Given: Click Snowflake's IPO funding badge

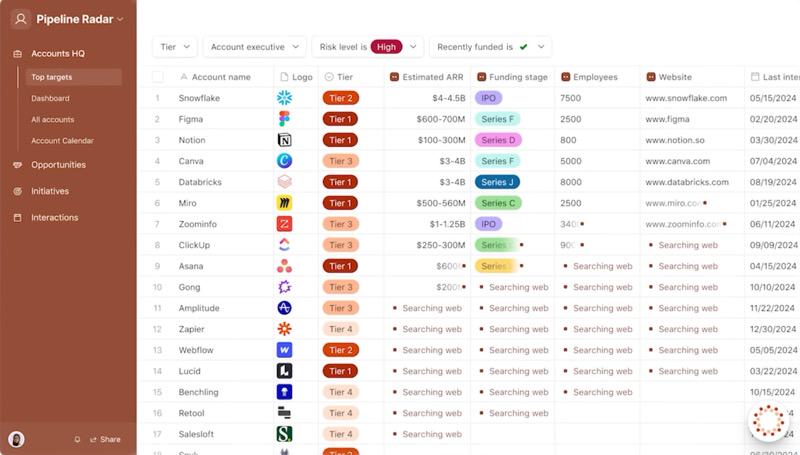Looking at the screenshot, I should (488, 98).
